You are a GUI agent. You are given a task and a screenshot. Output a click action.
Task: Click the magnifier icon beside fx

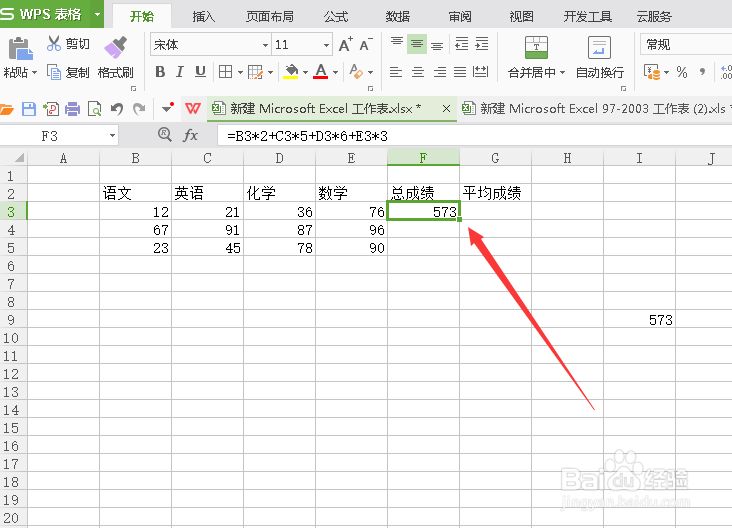(164, 135)
